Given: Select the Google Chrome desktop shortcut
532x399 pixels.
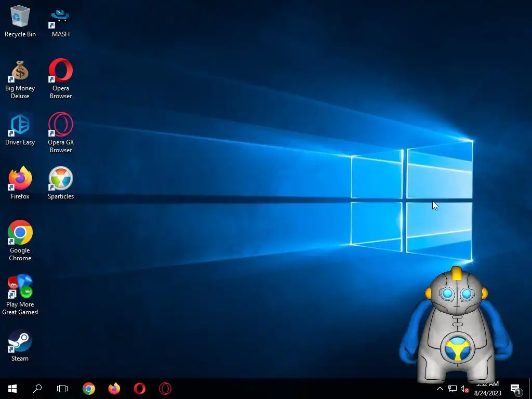Looking at the screenshot, I should click(20, 241).
